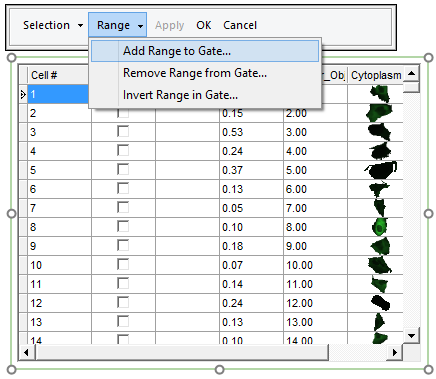Screen dimensions: 436x379
Task: Check the box for cell 7
Action: (123, 207)
